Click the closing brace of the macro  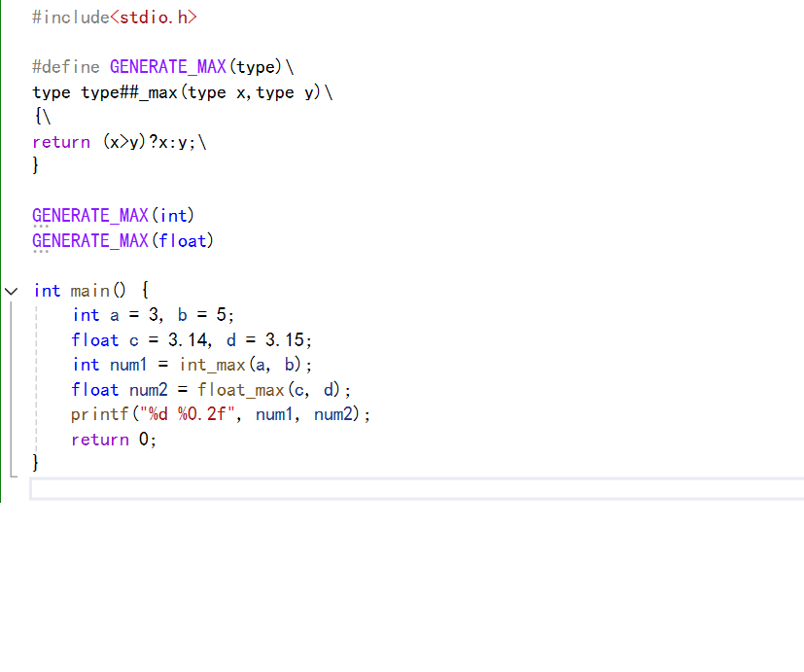tap(35, 165)
